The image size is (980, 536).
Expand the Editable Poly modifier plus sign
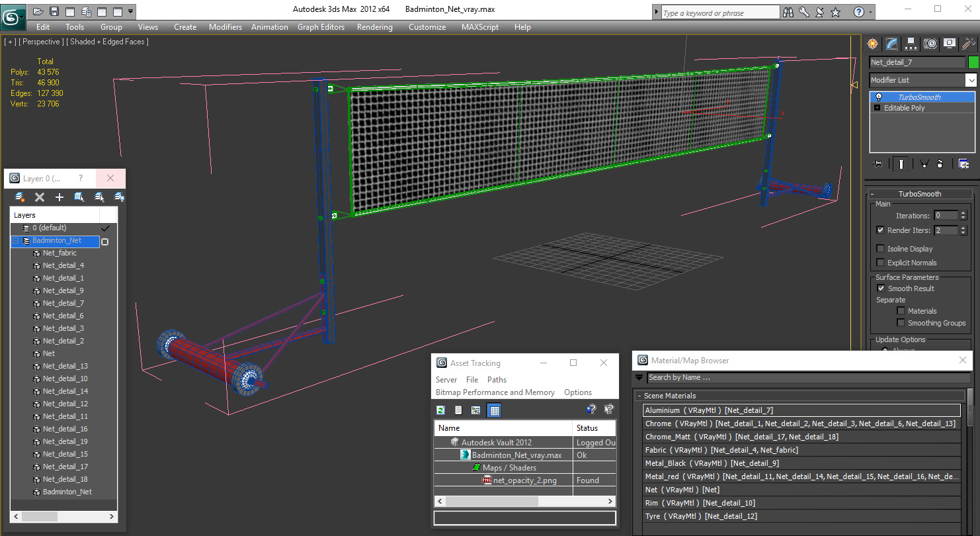point(878,108)
